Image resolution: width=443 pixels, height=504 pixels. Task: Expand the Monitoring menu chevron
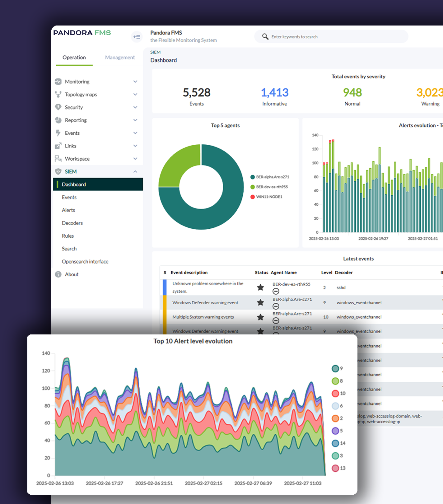135,82
